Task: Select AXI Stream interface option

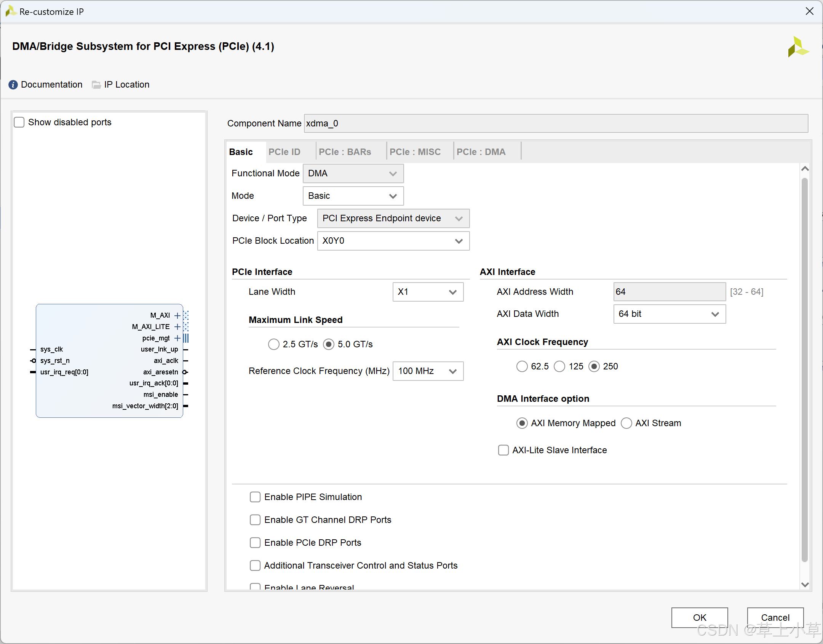Action: 626,423
